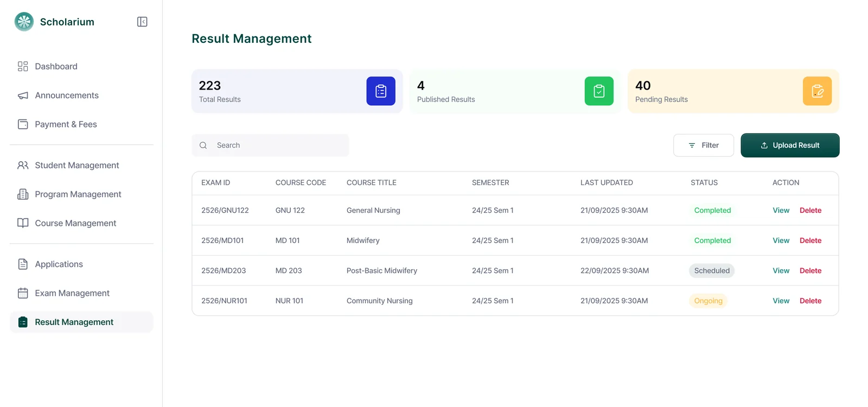The image size is (868, 407).
Task: Navigate to Student Management
Action: coord(81,165)
